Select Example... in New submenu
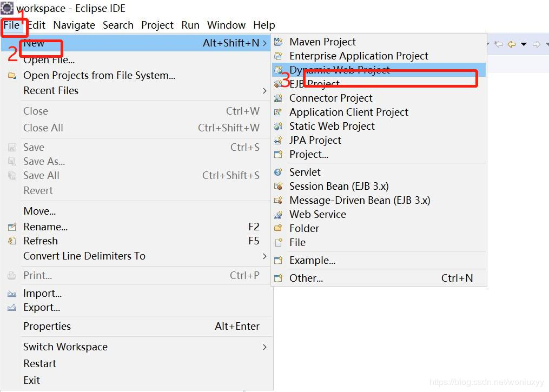 point(379,261)
